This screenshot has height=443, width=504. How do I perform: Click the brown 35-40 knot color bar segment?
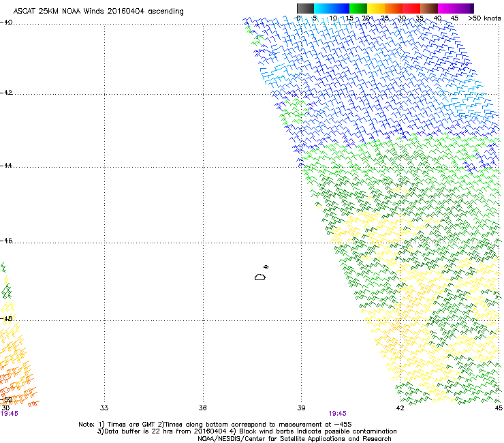(429, 8)
